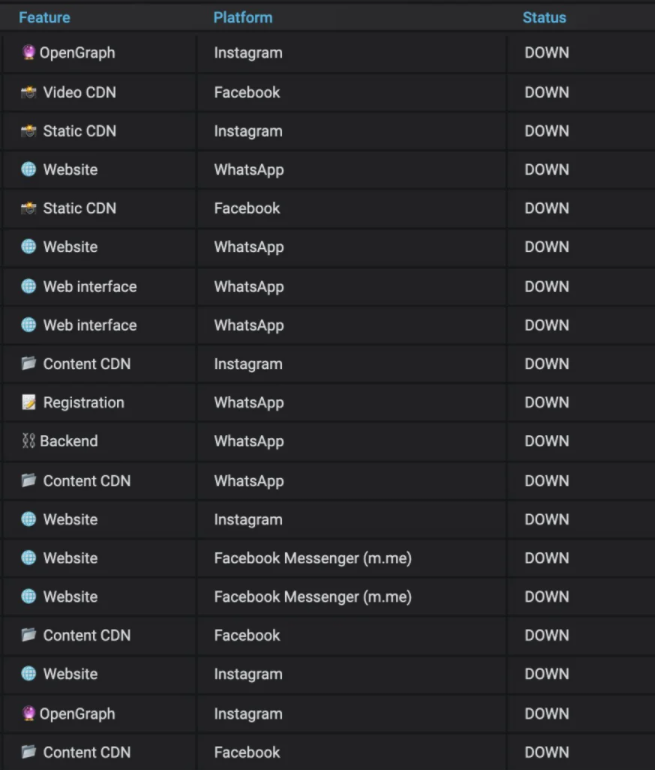Click the DOWN status in the Registration row
Viewport: 655px width, 770px height.
coord(547,403)
